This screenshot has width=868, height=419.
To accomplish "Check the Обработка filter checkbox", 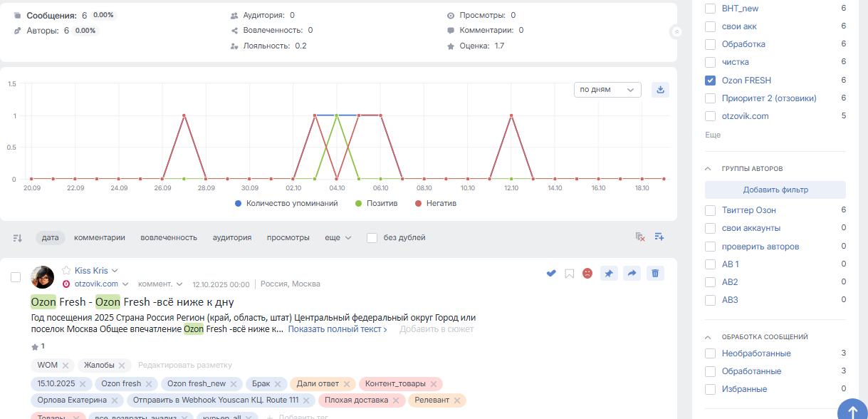I will click(710, 44).
